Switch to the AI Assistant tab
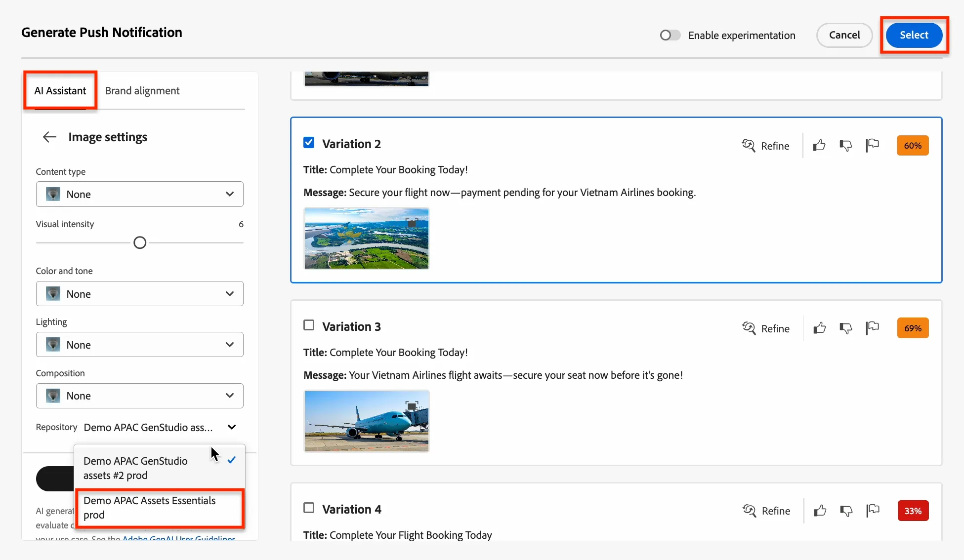 click(60, 90)
